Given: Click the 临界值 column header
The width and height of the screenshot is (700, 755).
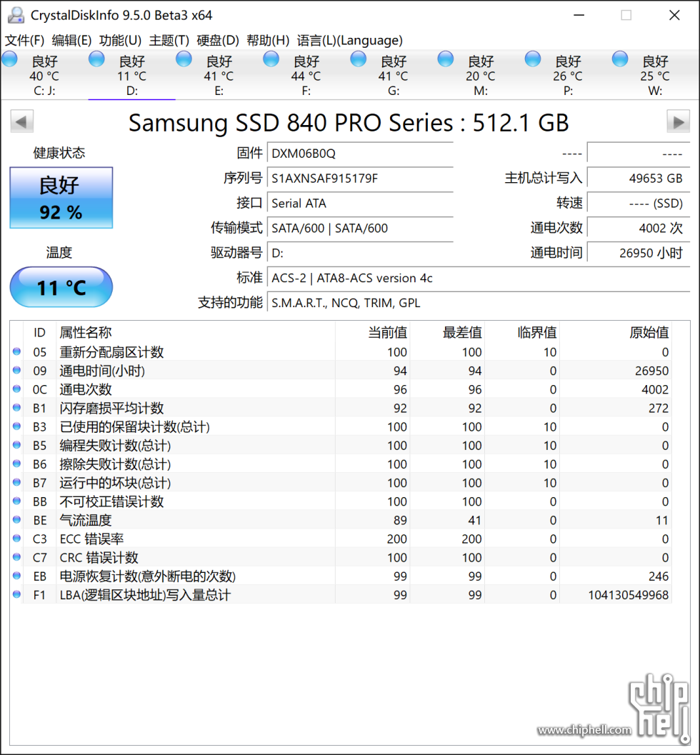Looking at the screenshot, I should [522, 332].
